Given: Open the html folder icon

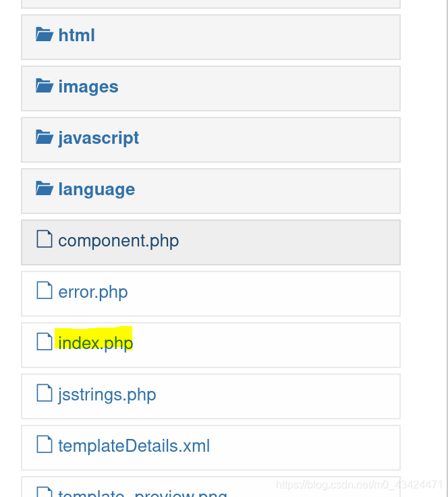Looking at the screenshot, I should pyautogui.click(x=45, y=34).
